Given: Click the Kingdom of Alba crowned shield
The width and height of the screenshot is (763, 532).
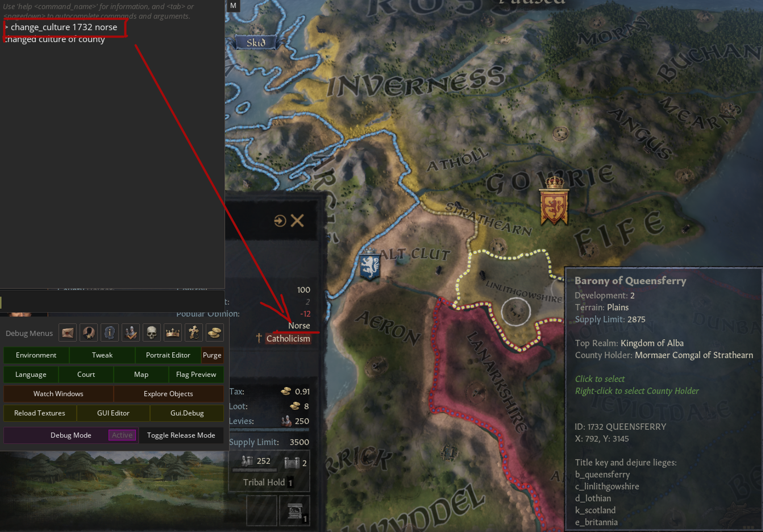Looking at the screenshot, I should 554,202.
